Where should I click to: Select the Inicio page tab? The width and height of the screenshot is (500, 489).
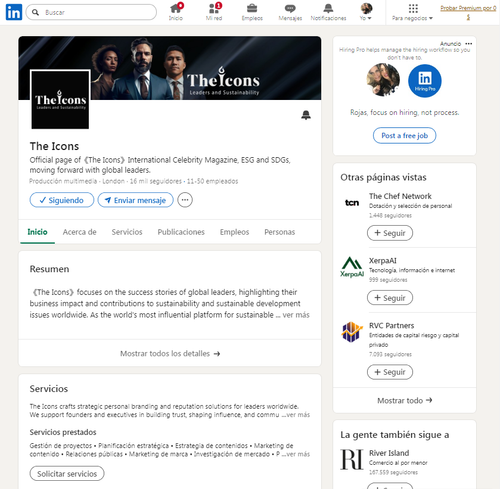click(x=37, y=232)
